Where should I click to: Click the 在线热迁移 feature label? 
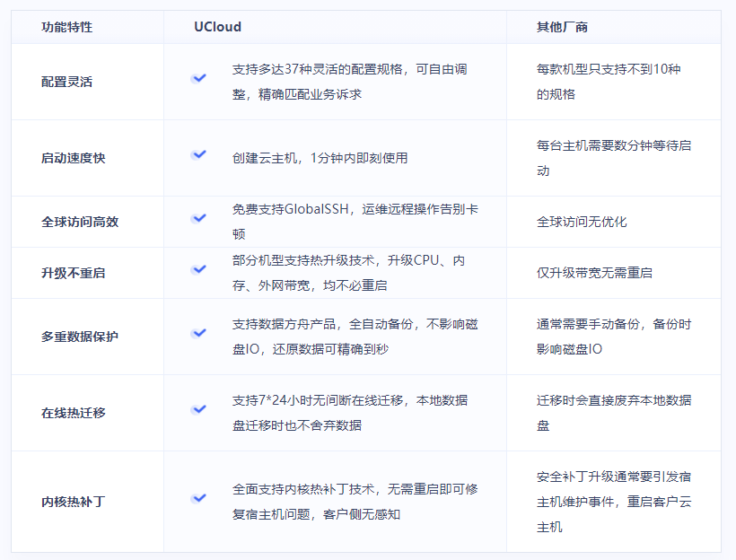pos(74,413)
